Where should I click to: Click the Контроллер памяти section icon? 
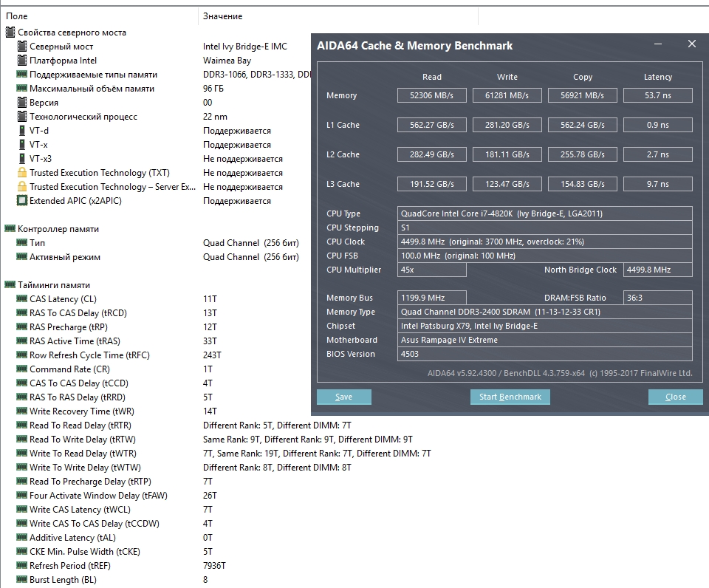pos(10,229)
